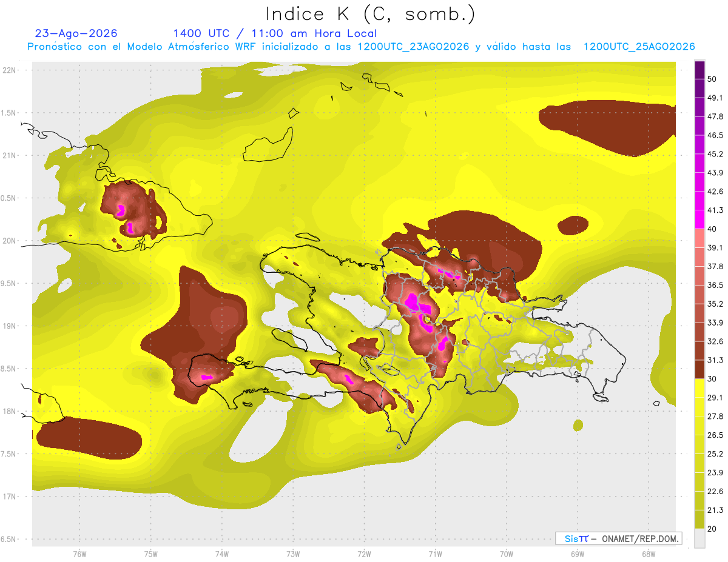Click the colorbar label '20'
728x562 pixels.
(712, 529)
